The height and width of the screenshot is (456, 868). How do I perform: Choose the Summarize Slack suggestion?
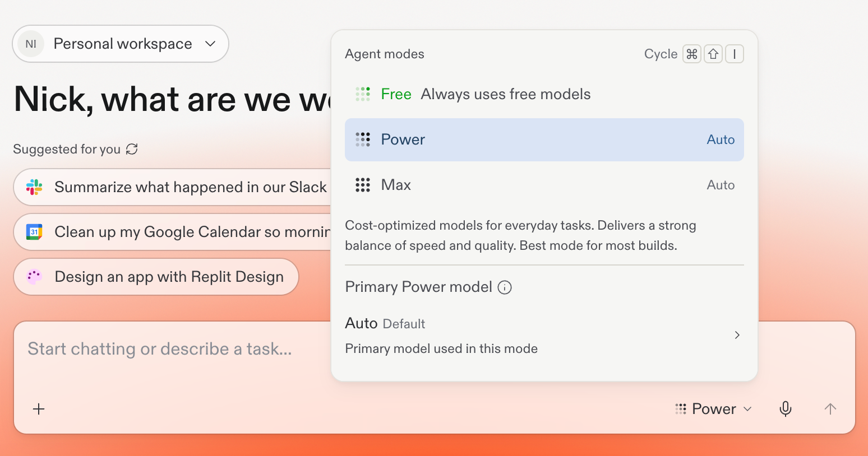[172, 187]
